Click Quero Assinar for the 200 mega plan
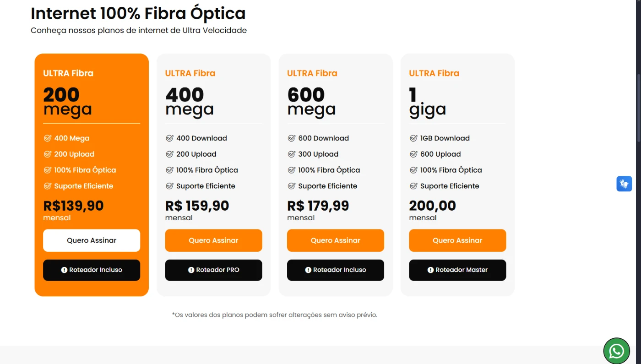This screenshot has height=364, width=641. (92, 240)
